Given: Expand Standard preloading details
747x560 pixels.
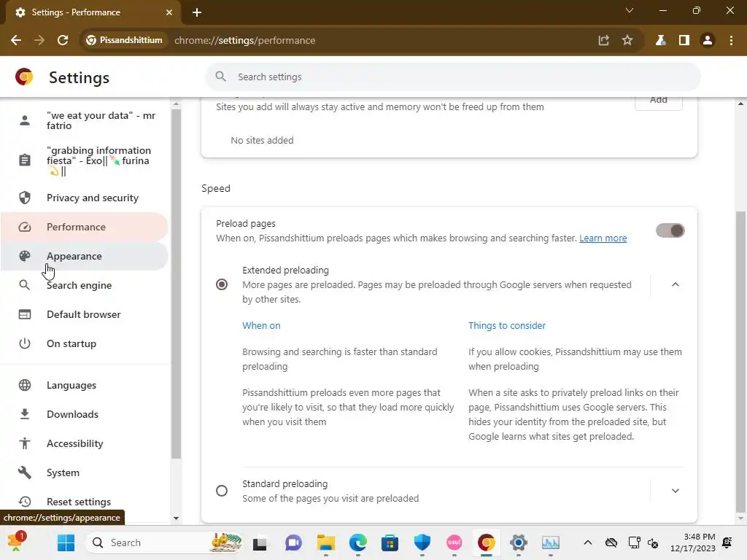Looking at the screenshot, I should 675,491.
